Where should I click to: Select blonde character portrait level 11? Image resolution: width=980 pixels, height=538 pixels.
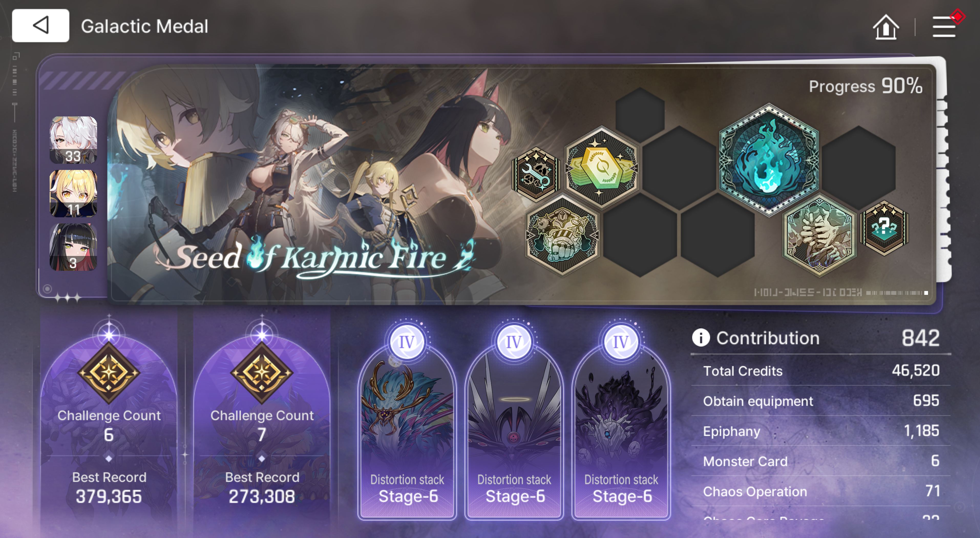(73, 193)
